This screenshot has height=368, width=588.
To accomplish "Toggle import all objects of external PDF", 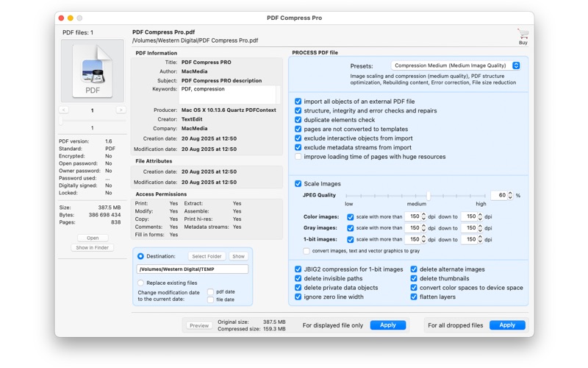I will coord(298,102).
